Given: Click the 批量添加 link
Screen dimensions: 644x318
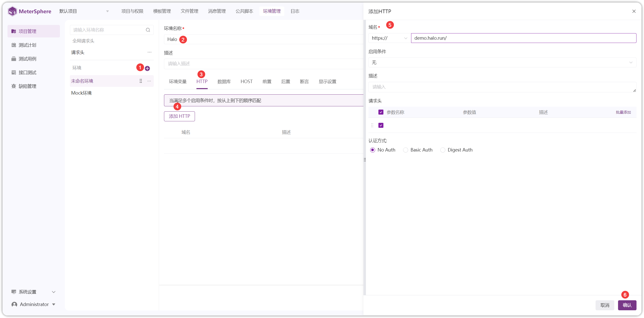Looking at the screenshot, I should (623, 113).
